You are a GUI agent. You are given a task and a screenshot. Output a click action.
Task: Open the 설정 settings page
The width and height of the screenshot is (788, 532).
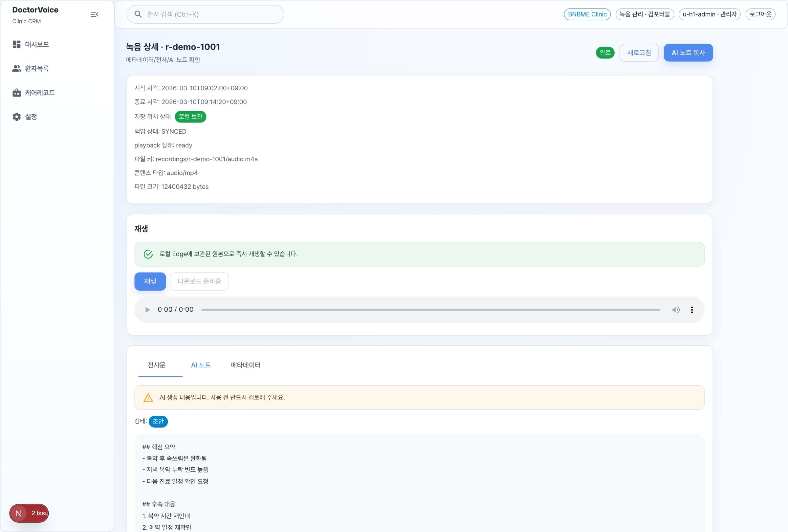click(x=31, y=116)
